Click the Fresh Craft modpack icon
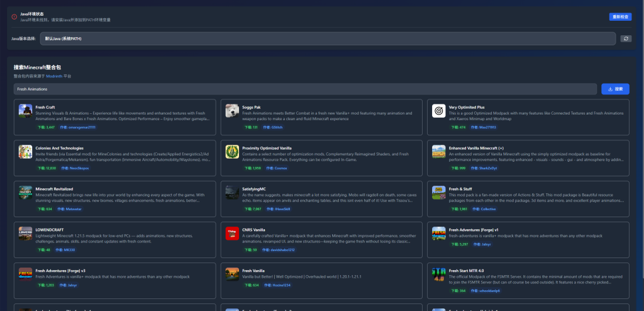The image size is (644, 311). click(x=25, y=111)
